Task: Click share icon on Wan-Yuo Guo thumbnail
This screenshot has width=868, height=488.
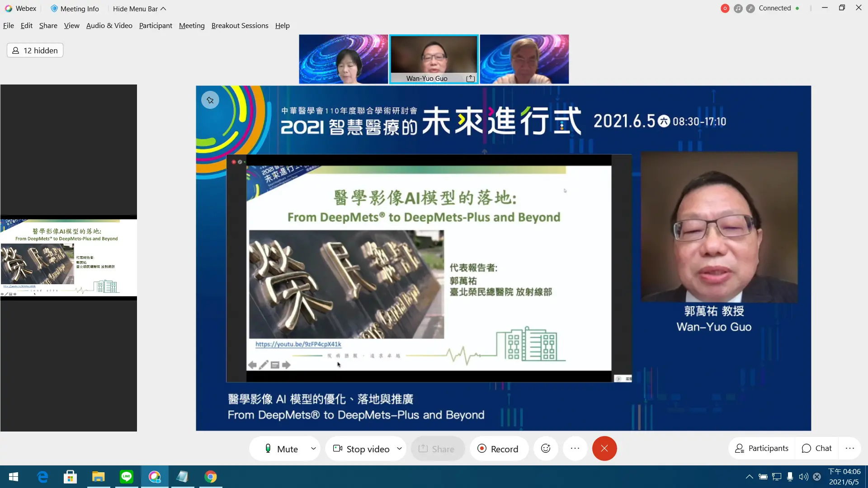Action: (x=470, y=78)
